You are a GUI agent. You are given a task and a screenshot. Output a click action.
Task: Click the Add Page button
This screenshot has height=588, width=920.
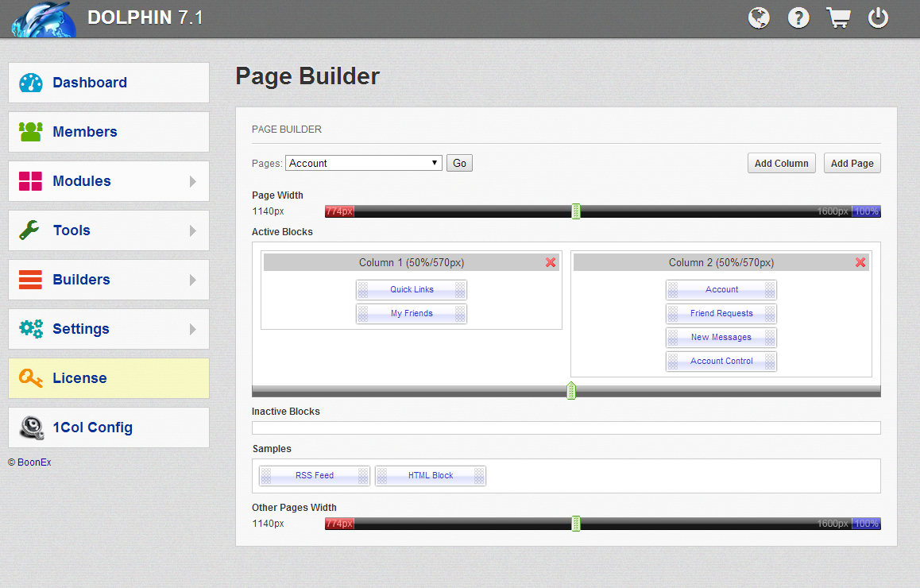[852, 163]
